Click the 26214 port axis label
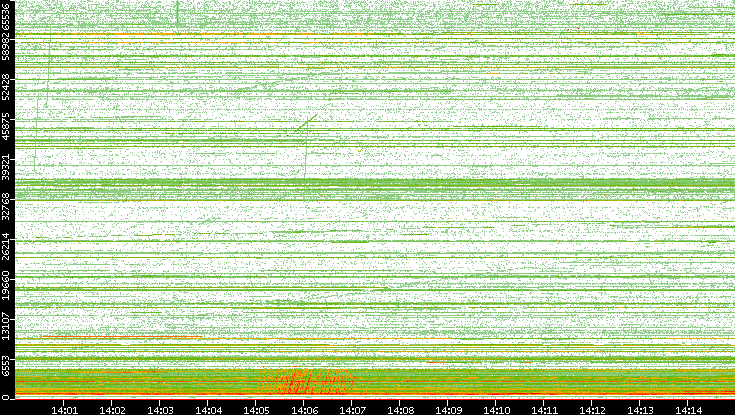This screenshot has height=415, width=735. [x=5, y=246]
